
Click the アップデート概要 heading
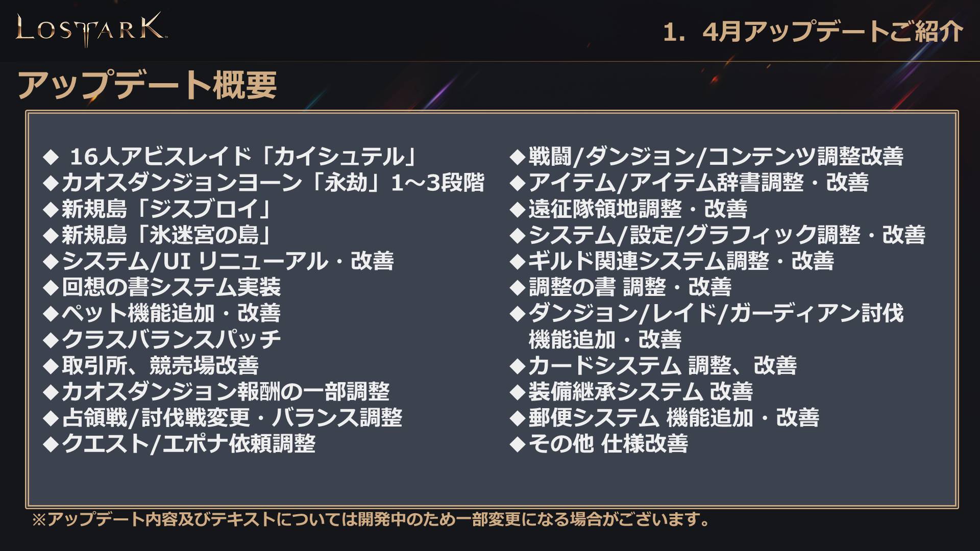(x=148, y=85)
